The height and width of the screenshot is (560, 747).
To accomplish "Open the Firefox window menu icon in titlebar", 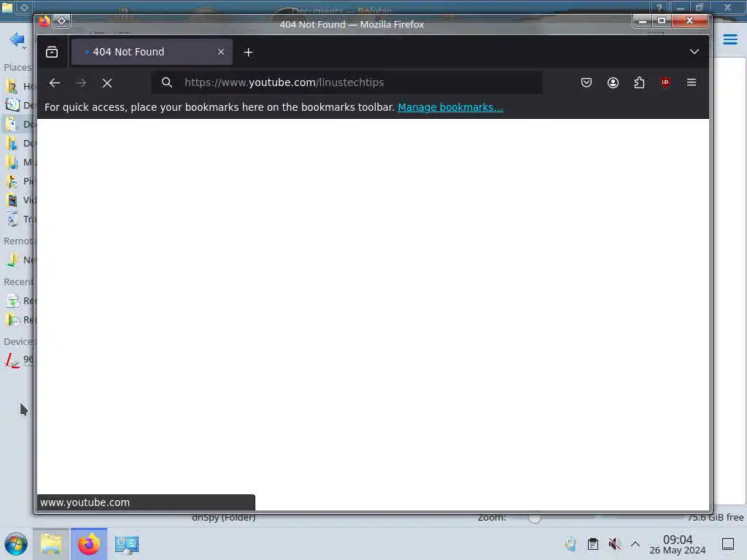I will pos(44,21).
